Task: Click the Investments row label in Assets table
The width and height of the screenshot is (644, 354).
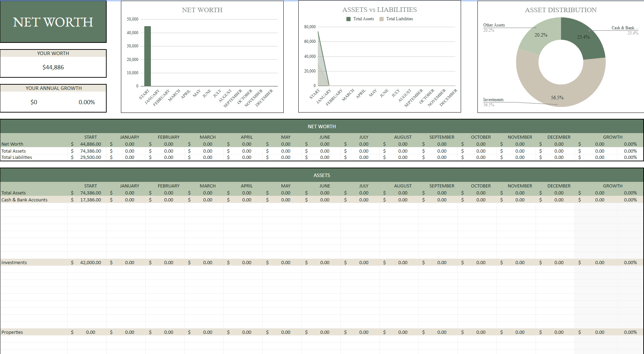Action: click(x=14, y=262)
